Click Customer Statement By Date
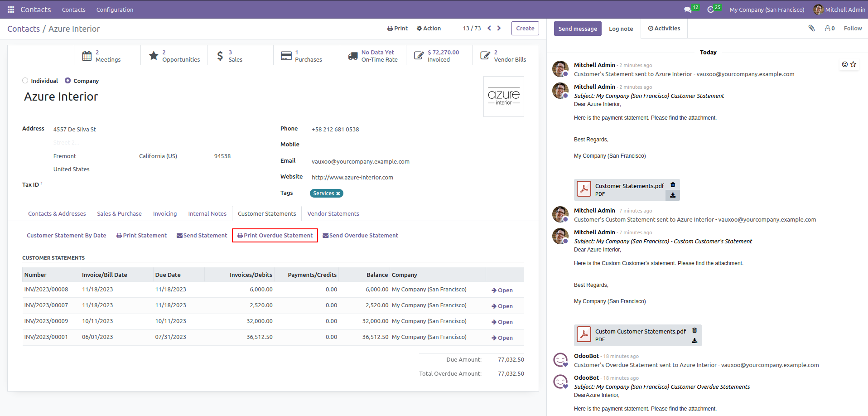This screenshot has width=868, height=416. click(x=67, y=235)
